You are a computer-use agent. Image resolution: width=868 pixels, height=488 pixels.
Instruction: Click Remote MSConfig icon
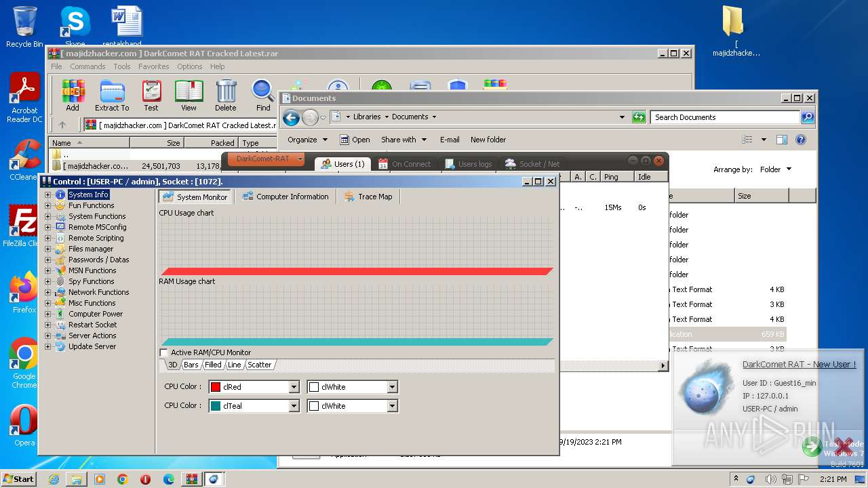[60, 227]
